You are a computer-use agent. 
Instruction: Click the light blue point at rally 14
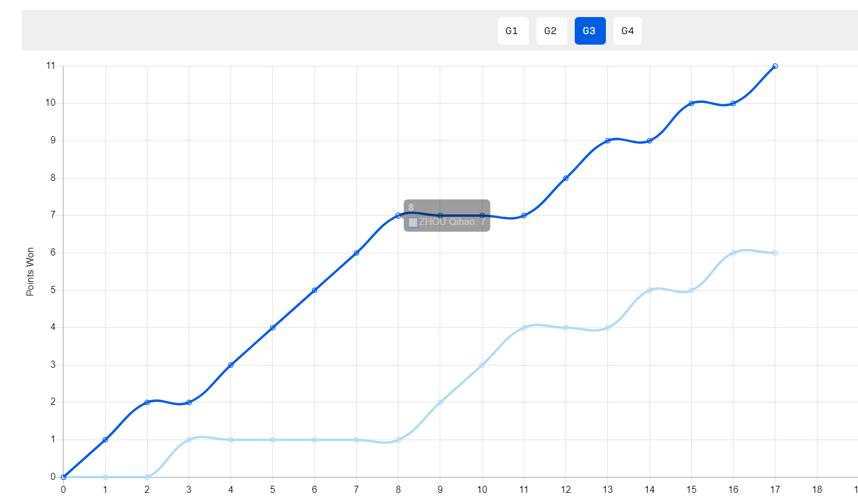[x=649, y=290]
